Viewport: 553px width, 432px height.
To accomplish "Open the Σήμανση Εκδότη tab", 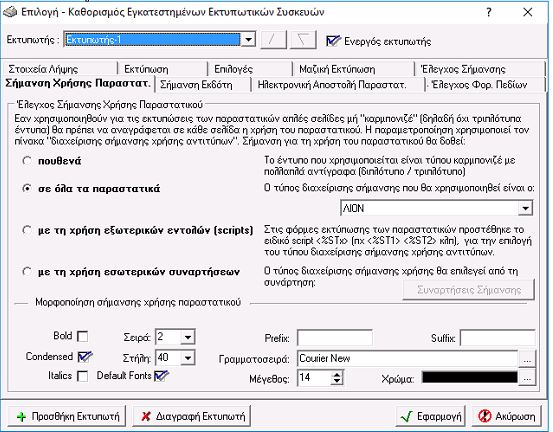I will (196, 85).
